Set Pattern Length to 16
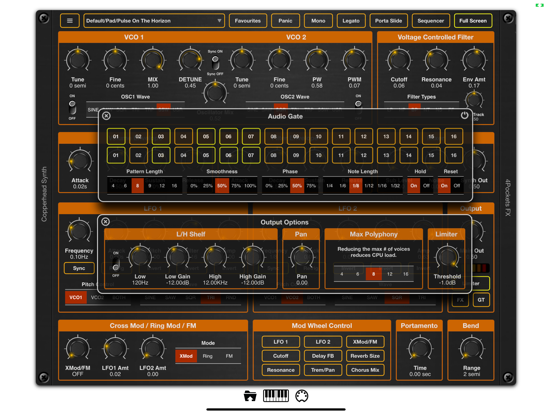Image resolution: width=552 pixels, height=414 pixels. coord(174,186)
